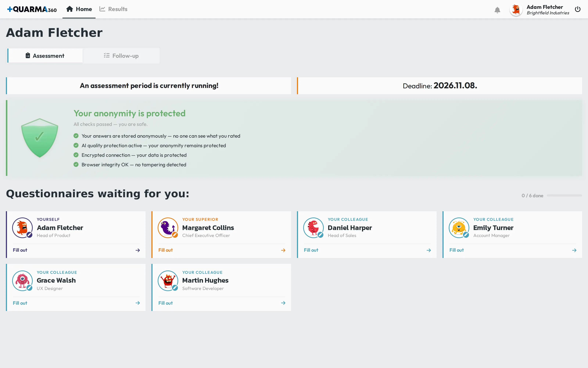The width and height of the screenshot is (588, 368).
Task: Fill out your own questionnaire
Action: click(20, 250)
